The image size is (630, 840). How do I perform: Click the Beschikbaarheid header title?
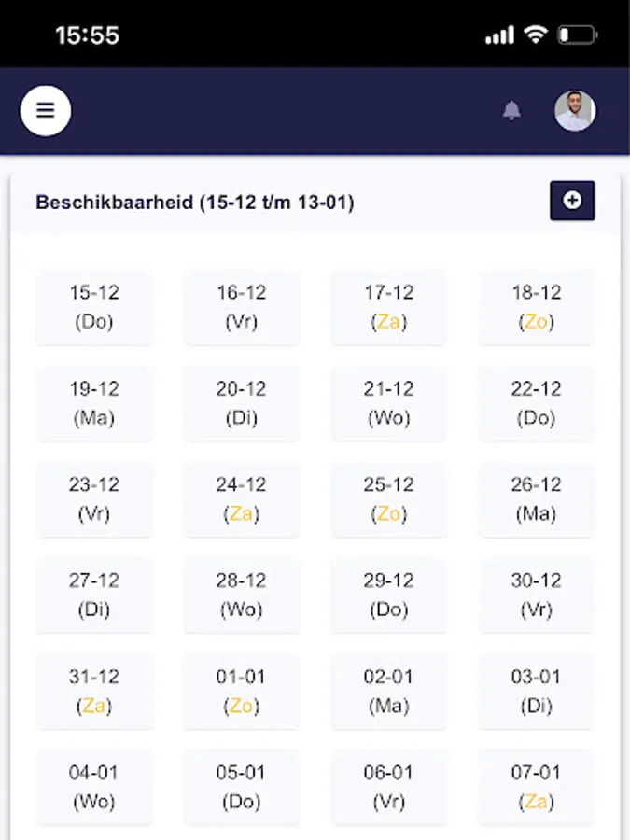coord(195,203)
